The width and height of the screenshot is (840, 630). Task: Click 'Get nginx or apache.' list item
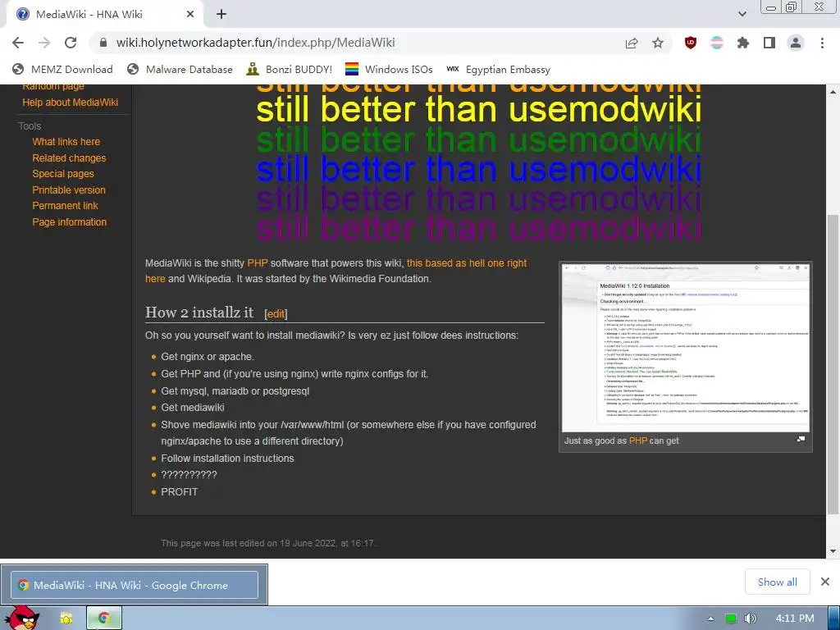[208, 357]
